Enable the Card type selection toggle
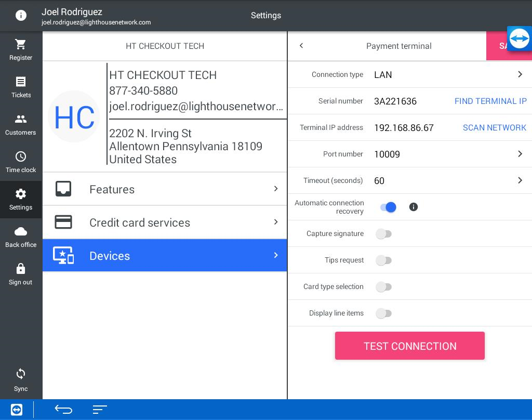Image resolution: width=532 pixels, height=420 pixels. (x=384, y=287)
